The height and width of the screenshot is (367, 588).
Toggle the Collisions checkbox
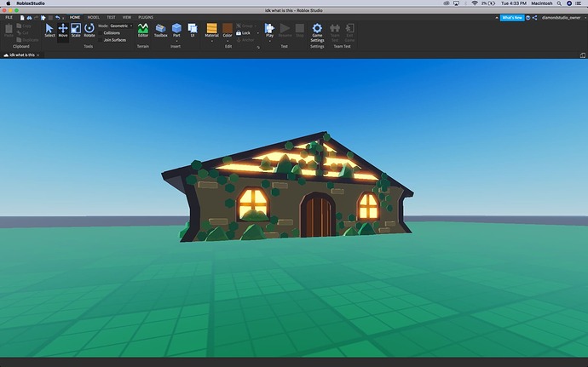click(x=101, y=33)
